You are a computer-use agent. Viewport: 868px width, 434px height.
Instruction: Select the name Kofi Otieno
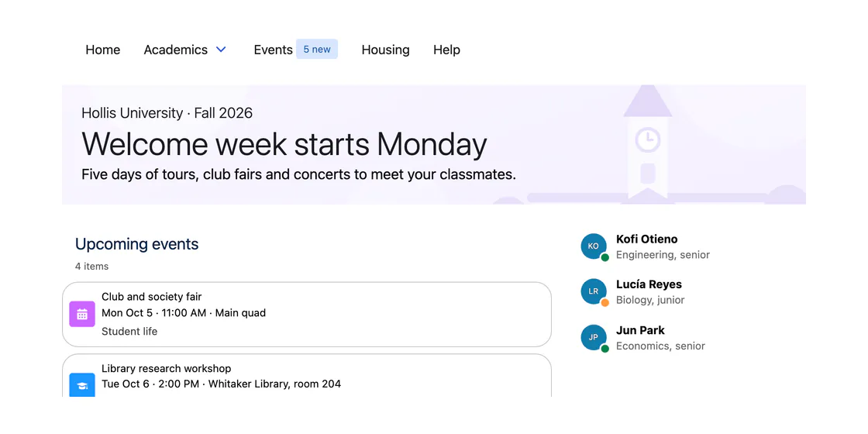tap(646, 239)
